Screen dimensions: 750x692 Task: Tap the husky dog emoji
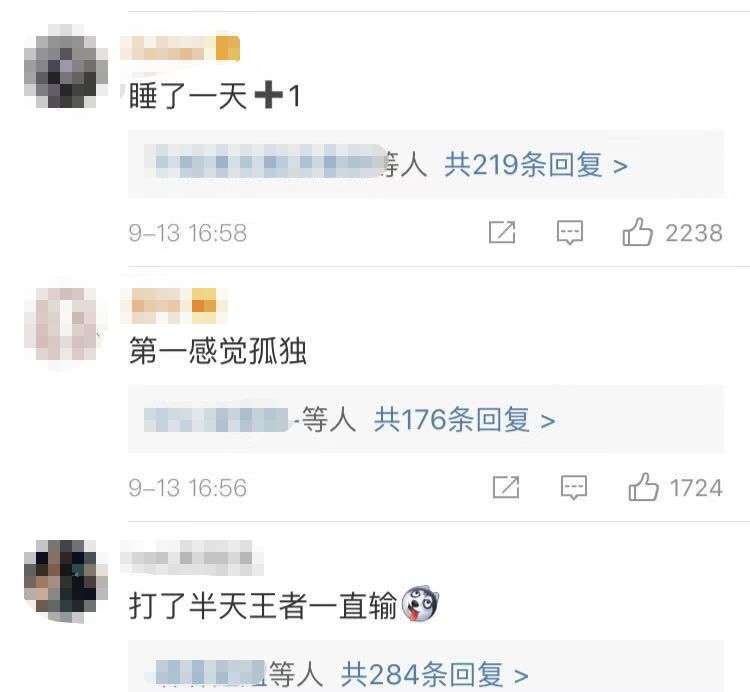(x=420, y=604)
